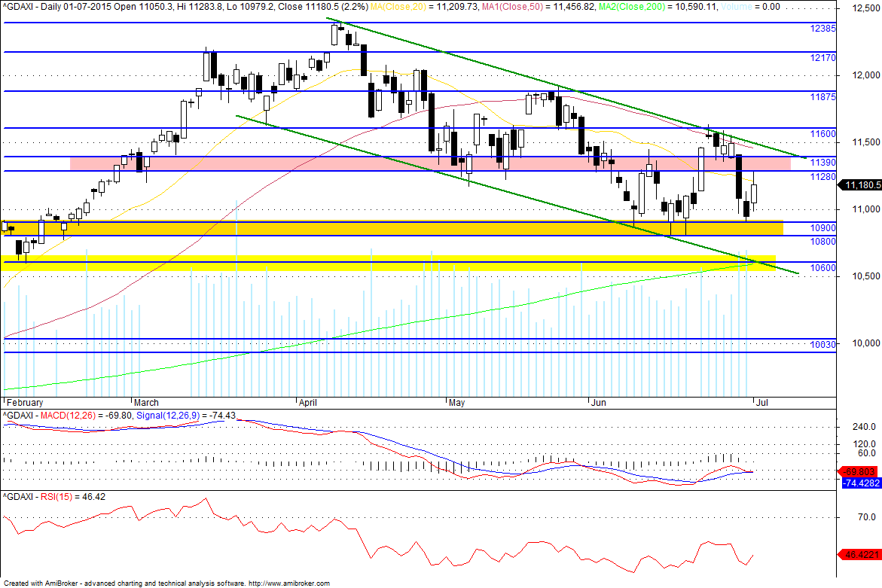Image resolution: width=882 pixels, height=588 pixels.
Task: Click the blue Signal value tag -74.4282
Action: [x=861, y=483]
